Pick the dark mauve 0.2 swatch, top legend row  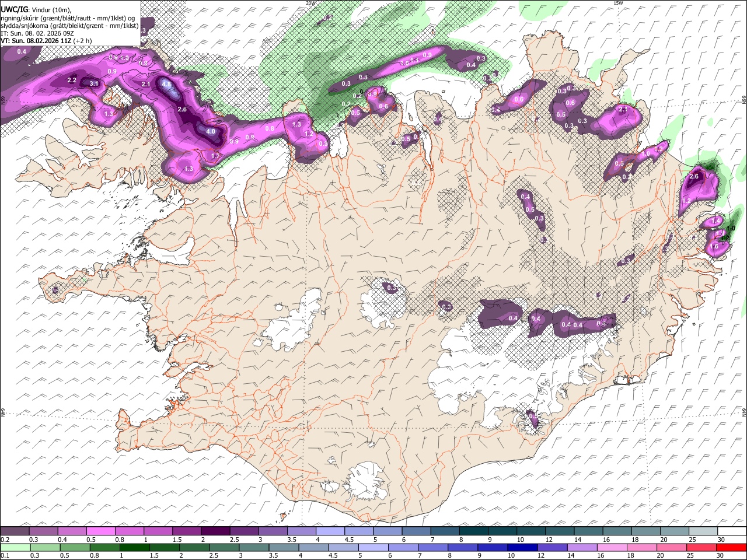pyautogui.click(x=15, y=531)
